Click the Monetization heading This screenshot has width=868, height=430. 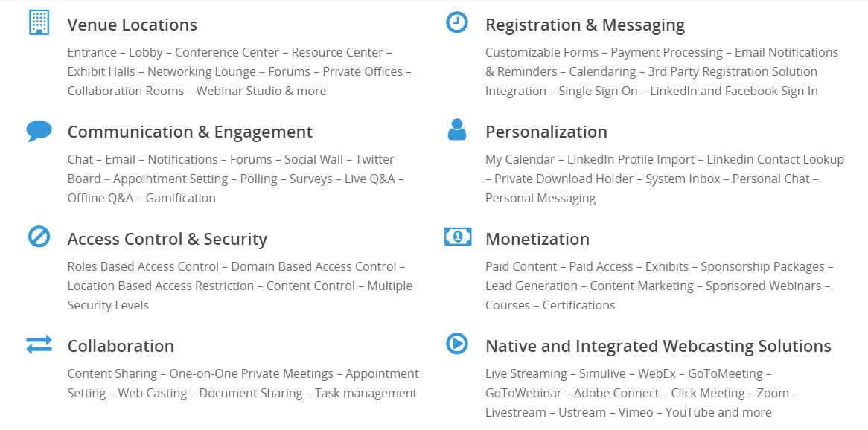click(537, 239)
